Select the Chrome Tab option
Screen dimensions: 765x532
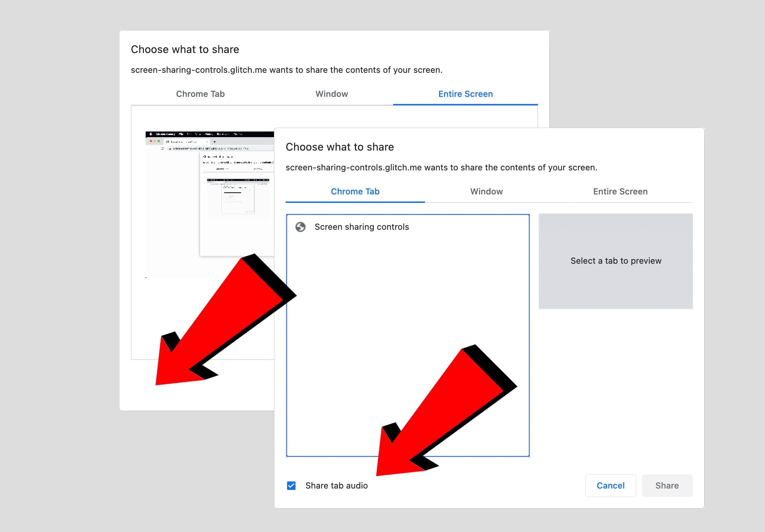355,192
